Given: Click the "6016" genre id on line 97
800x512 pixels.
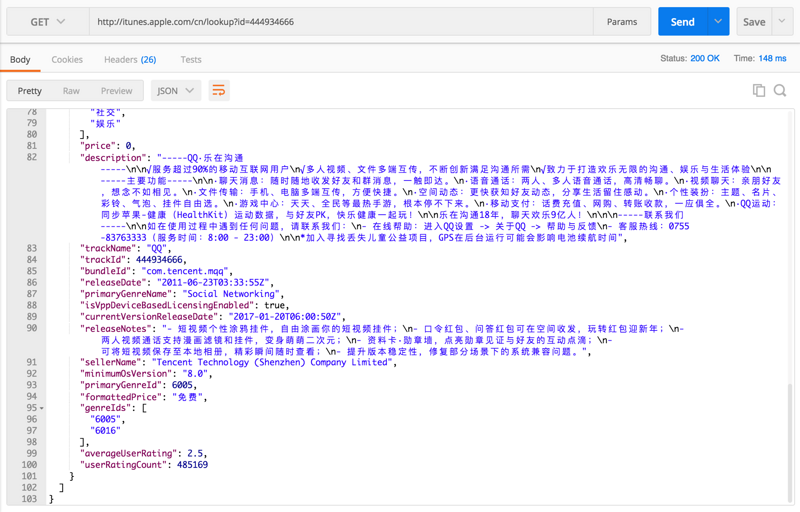Looking at the screenshot, I should pyautogui.click(x=106, y=431).
